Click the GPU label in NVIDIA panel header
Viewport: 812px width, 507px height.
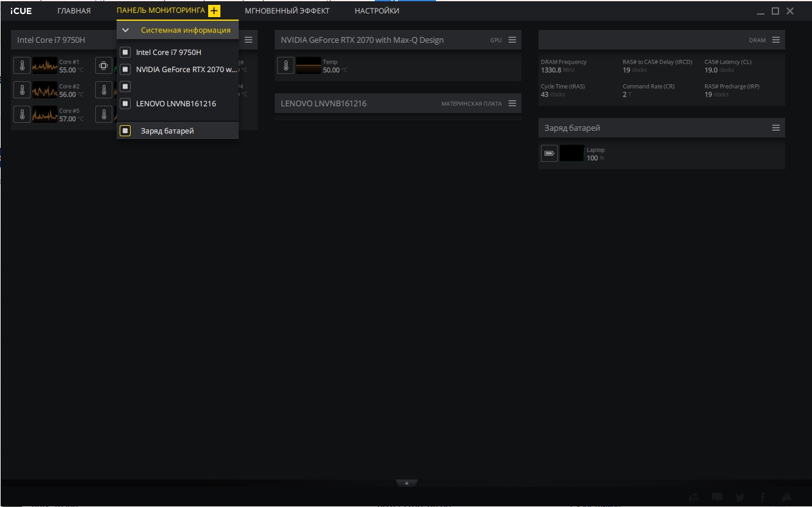pos(496,40)
